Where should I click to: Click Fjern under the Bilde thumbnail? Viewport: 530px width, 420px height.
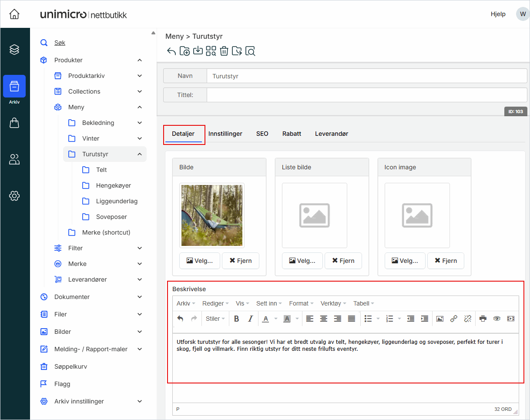240,261
